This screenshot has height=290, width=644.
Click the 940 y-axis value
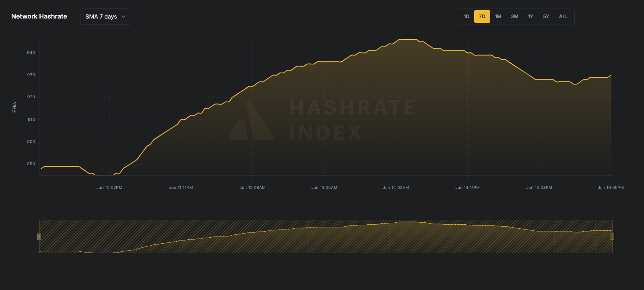pos(31,53)
